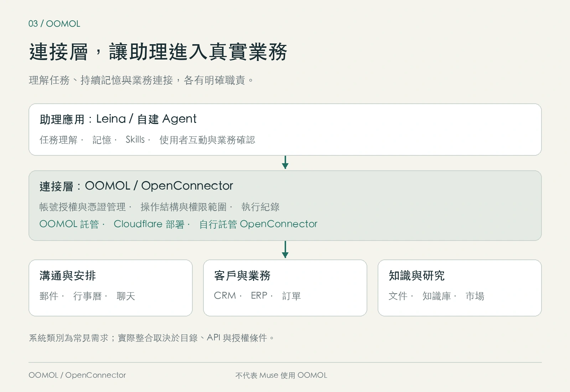Screen dimensions: 570x392
Task: Click 市場 in the 知識與研究 card
Action: [x=475, y=296]
